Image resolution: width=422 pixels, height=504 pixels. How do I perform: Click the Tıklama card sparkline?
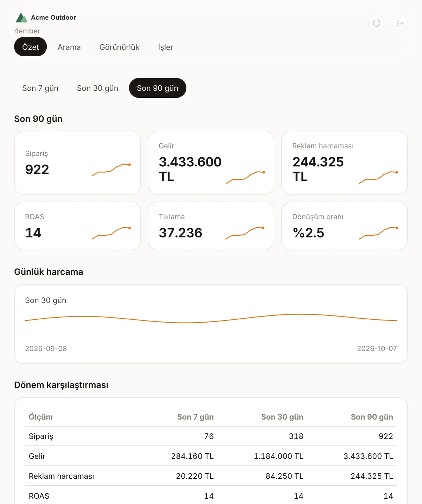pos(245,233)
